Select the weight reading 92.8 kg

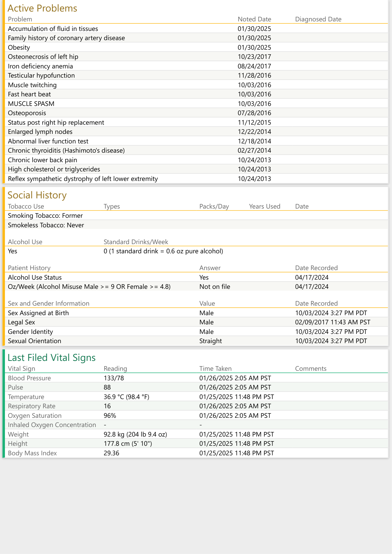135,434
